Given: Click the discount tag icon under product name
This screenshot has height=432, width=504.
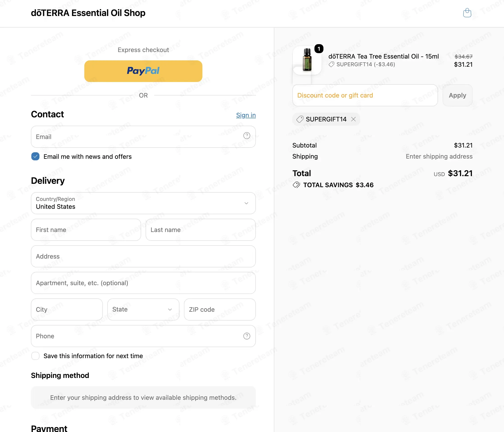Looking at the screenshot, I should tap(331, 64).
